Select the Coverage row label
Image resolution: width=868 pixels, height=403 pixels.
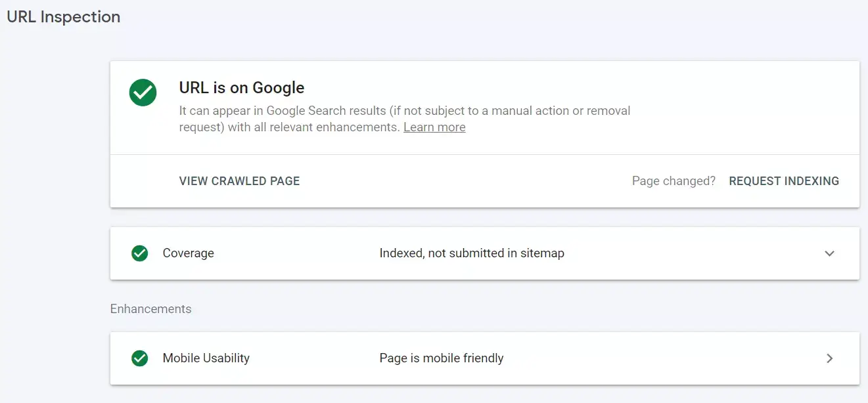point(188,253)
